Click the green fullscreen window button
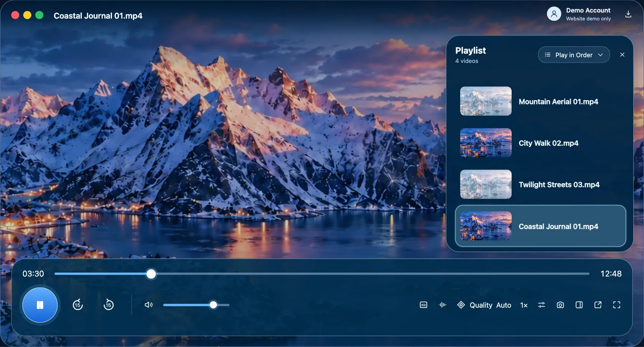The image size is (644, 347). pos(39,15)
